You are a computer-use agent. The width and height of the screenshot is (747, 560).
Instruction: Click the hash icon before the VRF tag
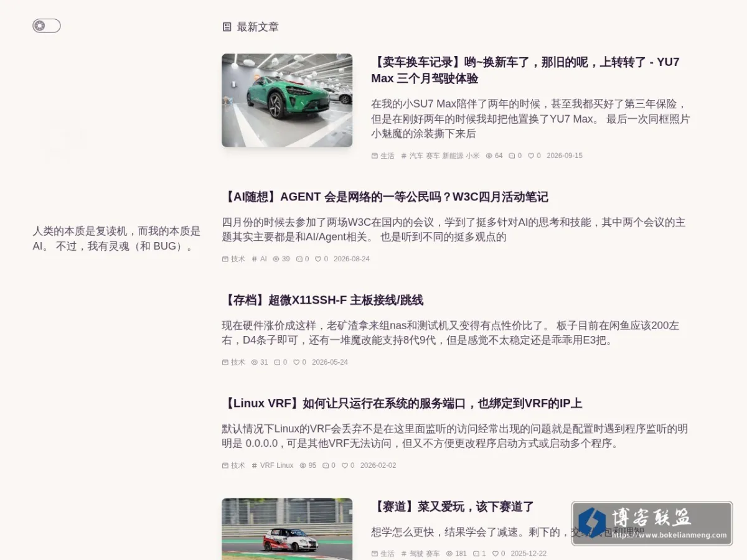click(254, 466)
